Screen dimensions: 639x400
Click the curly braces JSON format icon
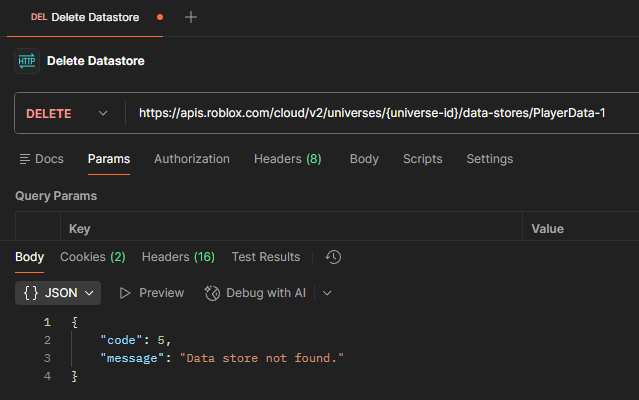click(31, 293)
